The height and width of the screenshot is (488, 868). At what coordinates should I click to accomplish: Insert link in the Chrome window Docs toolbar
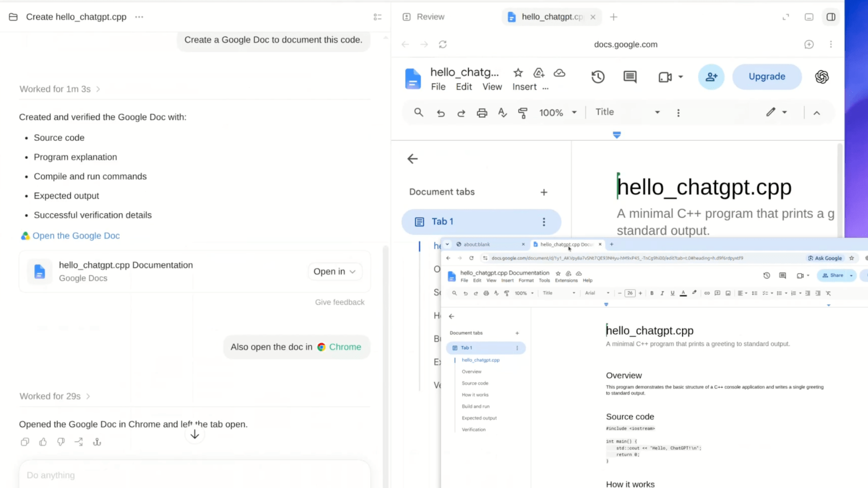707,293
